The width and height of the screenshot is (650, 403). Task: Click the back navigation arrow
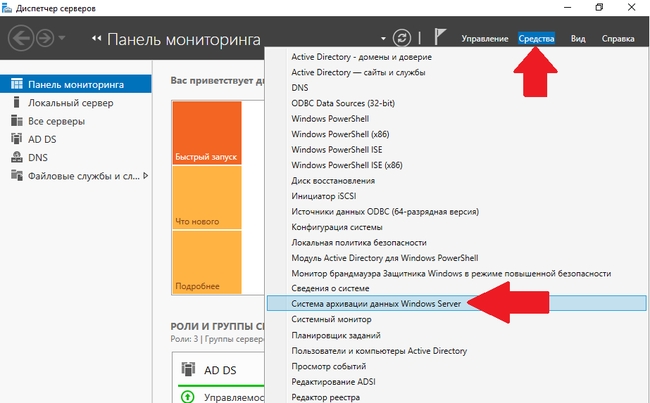(x=22, y=38)
